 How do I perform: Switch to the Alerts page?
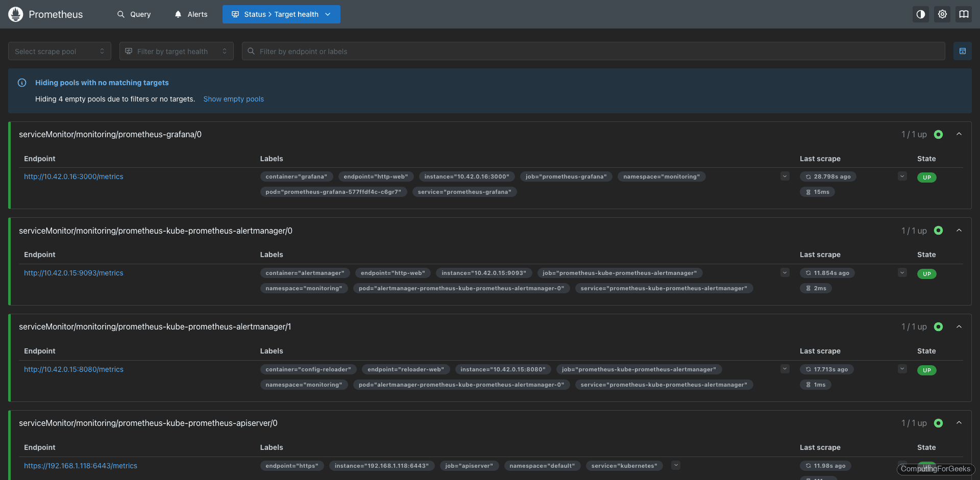point(190,14)
